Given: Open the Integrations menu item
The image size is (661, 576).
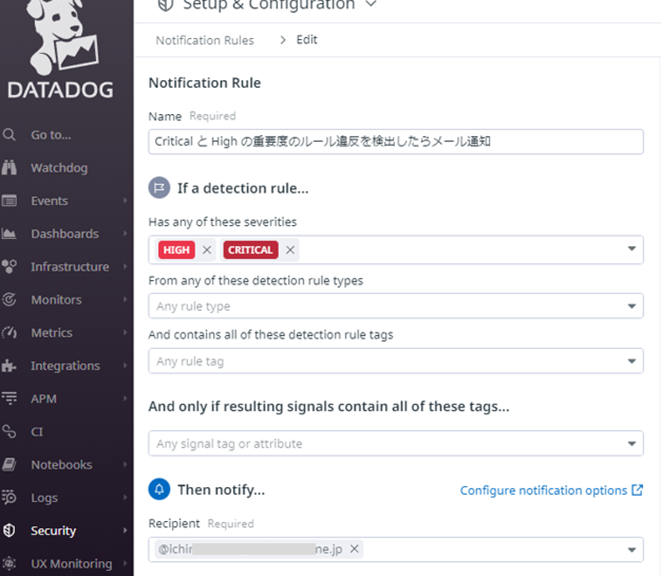Looking at the screenshot, I should click(x=65, y=366).
